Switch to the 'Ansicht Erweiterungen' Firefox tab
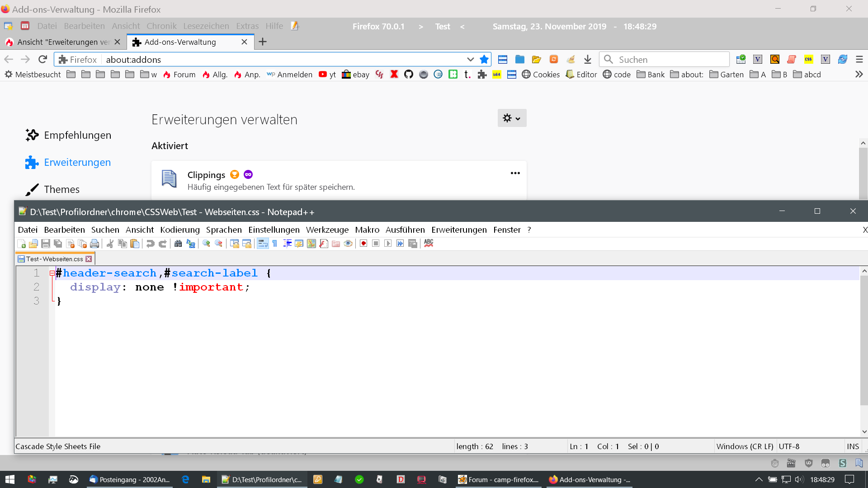Screen dimensions: 868x488 [x=63, y=42]
